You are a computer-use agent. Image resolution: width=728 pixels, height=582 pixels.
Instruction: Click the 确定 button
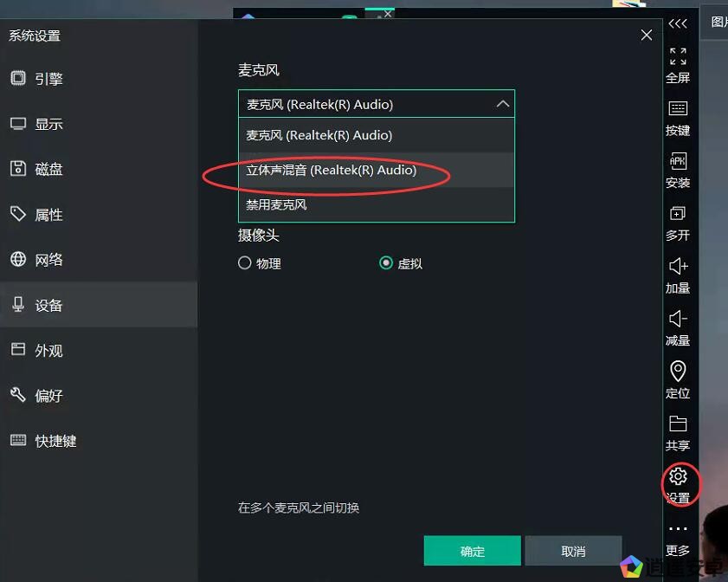[x=472, y=551]
